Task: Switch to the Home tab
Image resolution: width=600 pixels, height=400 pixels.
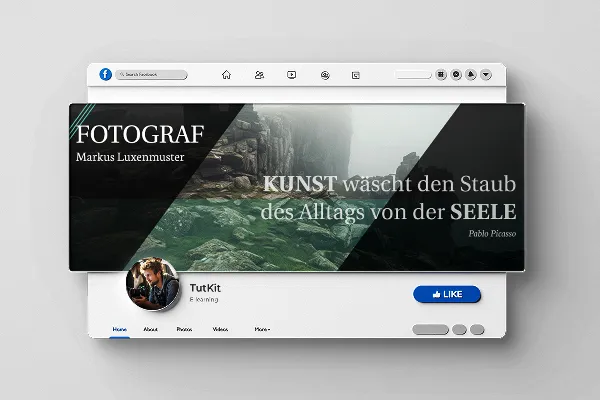Action: tap(119, 329)
